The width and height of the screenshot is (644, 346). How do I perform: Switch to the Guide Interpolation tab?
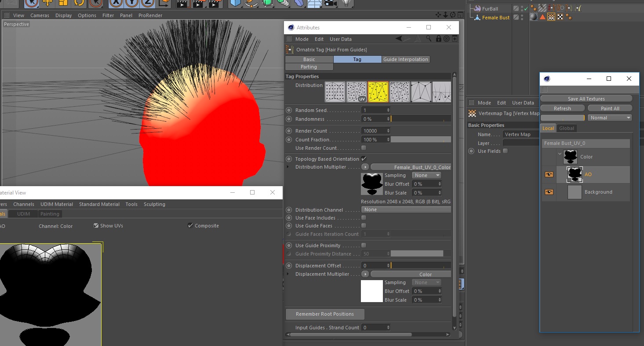405,59
